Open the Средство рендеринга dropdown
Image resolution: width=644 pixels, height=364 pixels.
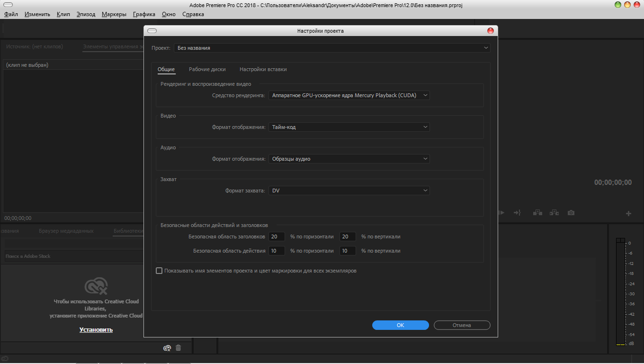pos(349,95)
